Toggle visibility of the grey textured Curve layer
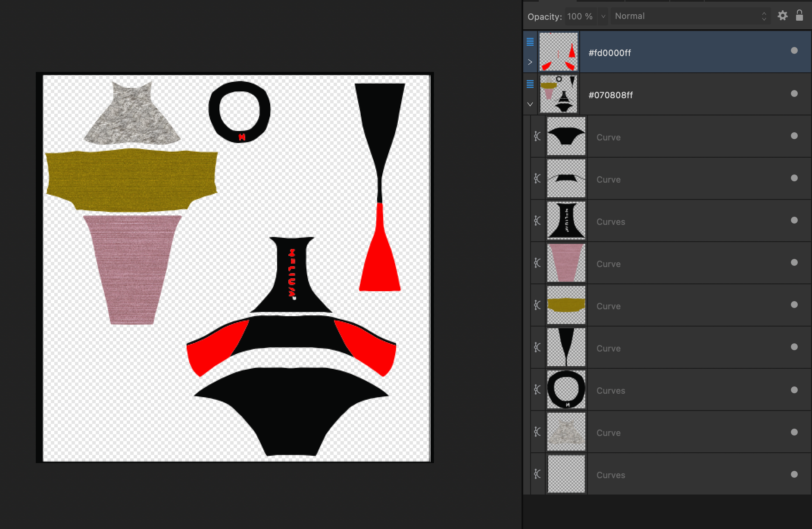 point(794,432)
